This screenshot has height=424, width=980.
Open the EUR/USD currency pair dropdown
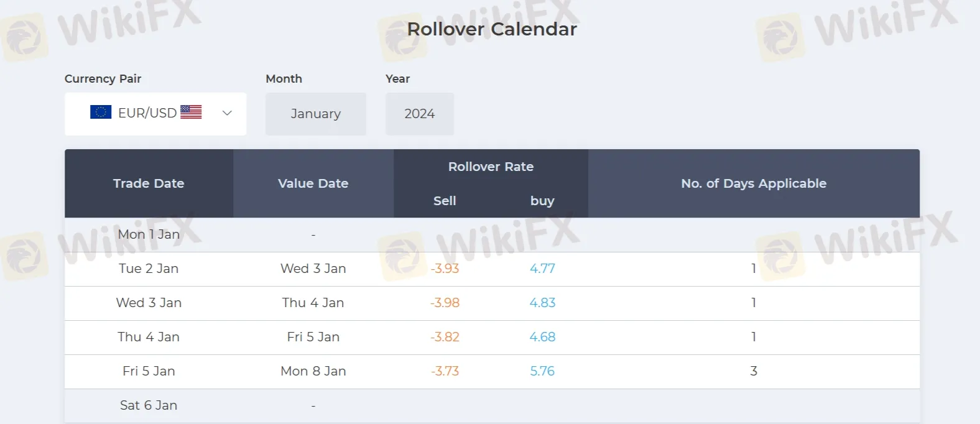point(147,113)
